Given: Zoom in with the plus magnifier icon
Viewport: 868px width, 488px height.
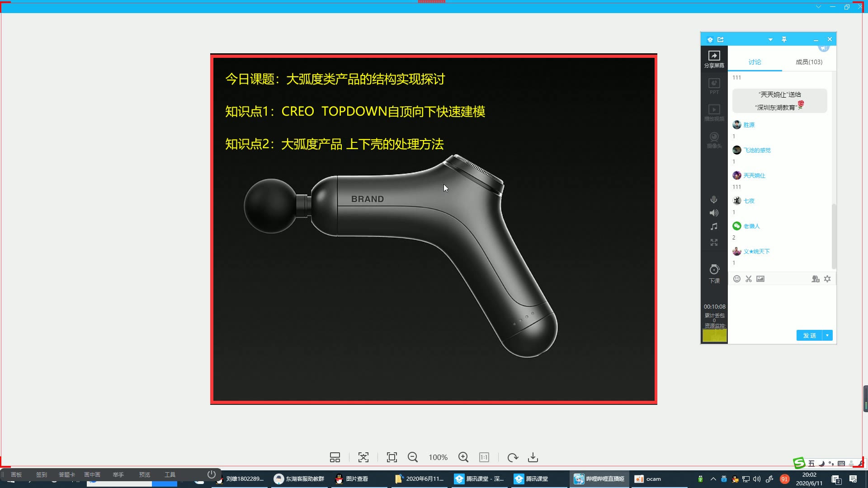Looking at the screenshot, I should [463, 457].
